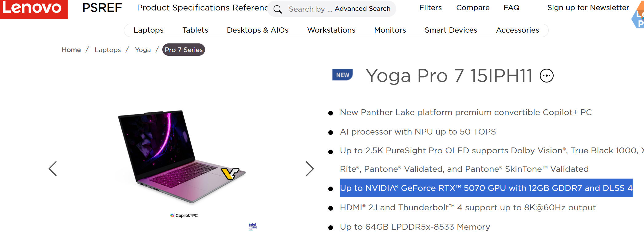Open the Laptops category tab
644x250 pixels.
click(148, 30)
